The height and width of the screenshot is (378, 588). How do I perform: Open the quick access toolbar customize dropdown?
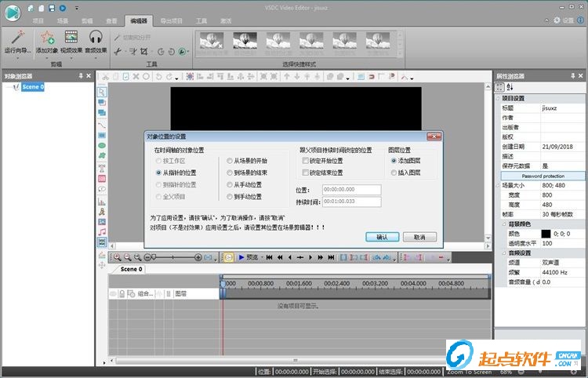(77, 8)
